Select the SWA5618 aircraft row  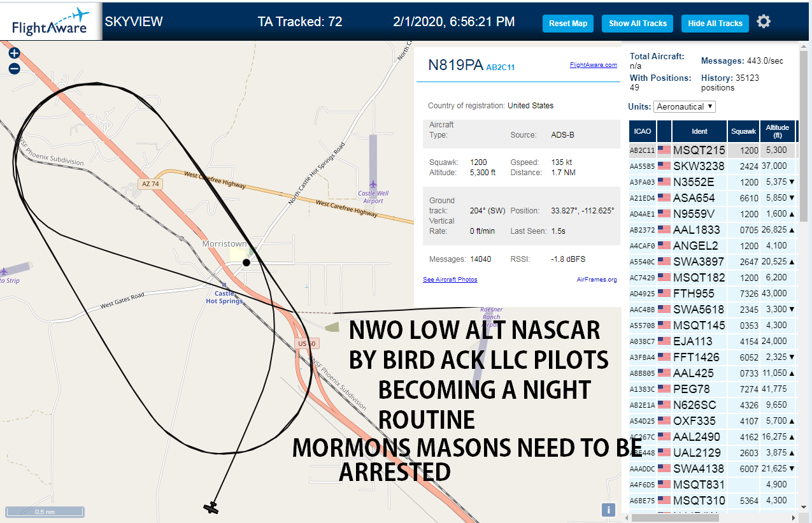(713, 310)
